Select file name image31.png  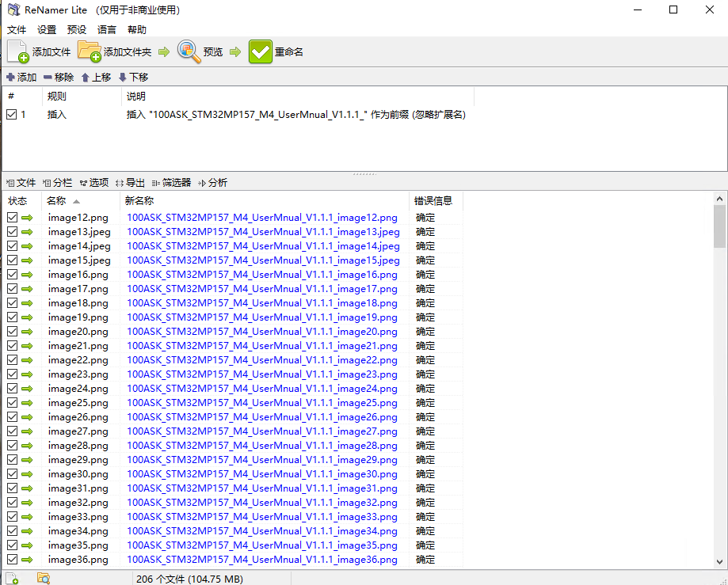[x=78, y=488]
